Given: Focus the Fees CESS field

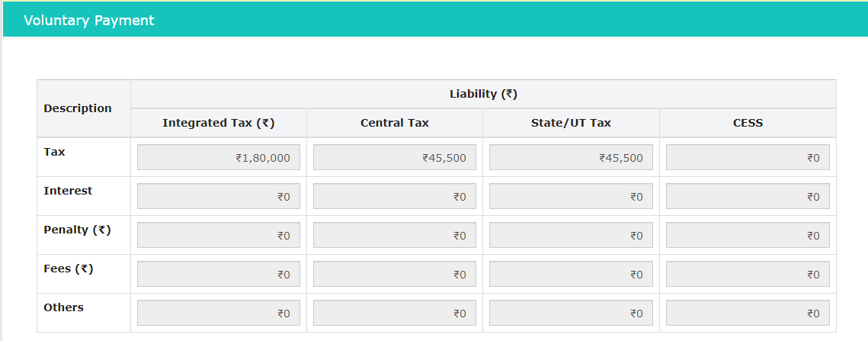Looking at the screenshot, I should click(748, 274).
